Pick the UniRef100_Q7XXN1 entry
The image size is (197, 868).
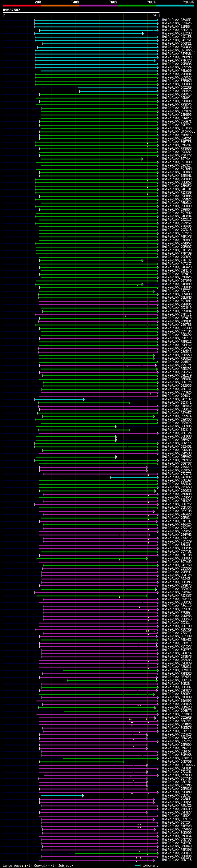pos(177,772)
